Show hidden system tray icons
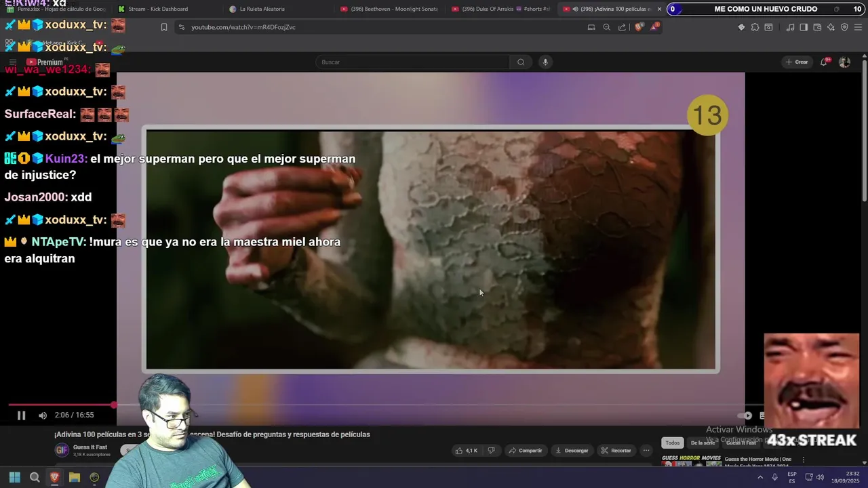 tap(759, 477)
